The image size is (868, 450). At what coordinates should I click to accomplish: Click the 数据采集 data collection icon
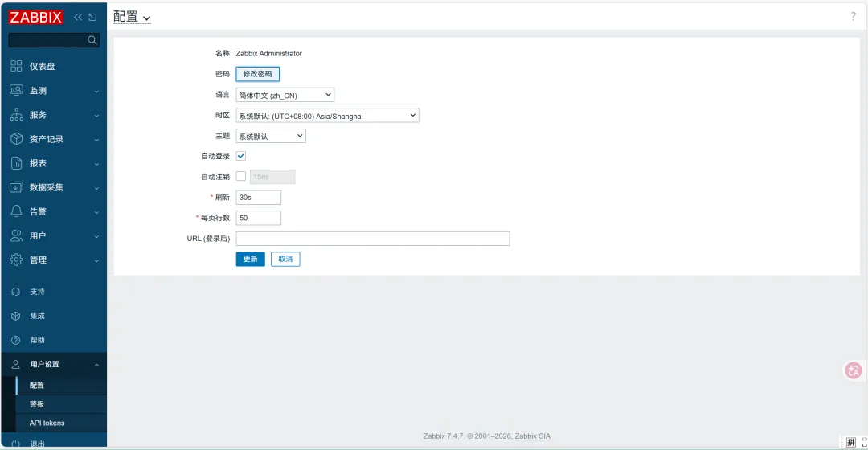pos(16,187)
